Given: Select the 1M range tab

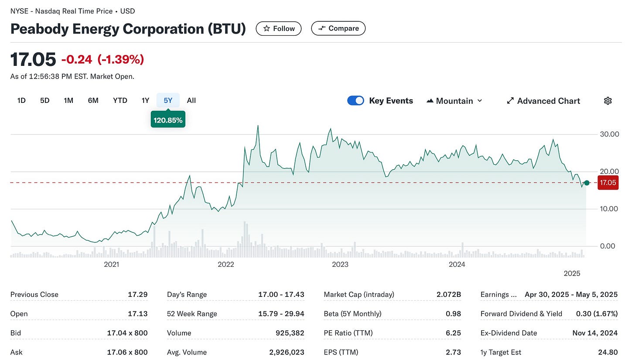Looking at the screenshot, I should (68, 100).
